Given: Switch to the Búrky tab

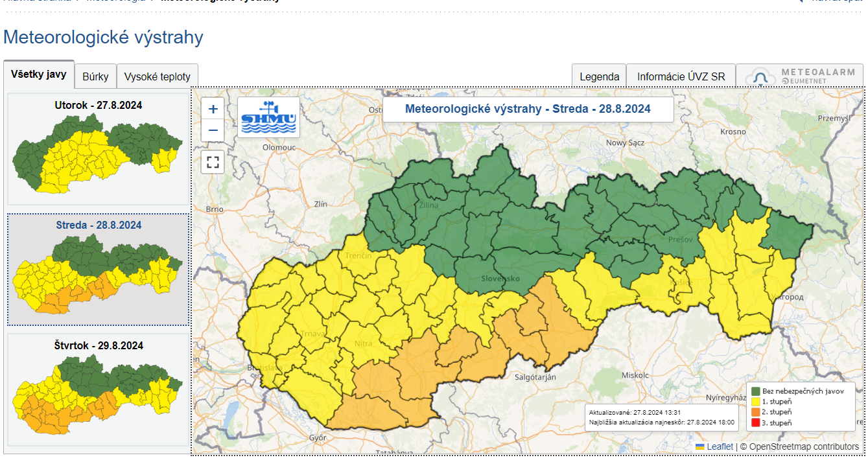Looking at the screenshot, I should tap(95, 76).
